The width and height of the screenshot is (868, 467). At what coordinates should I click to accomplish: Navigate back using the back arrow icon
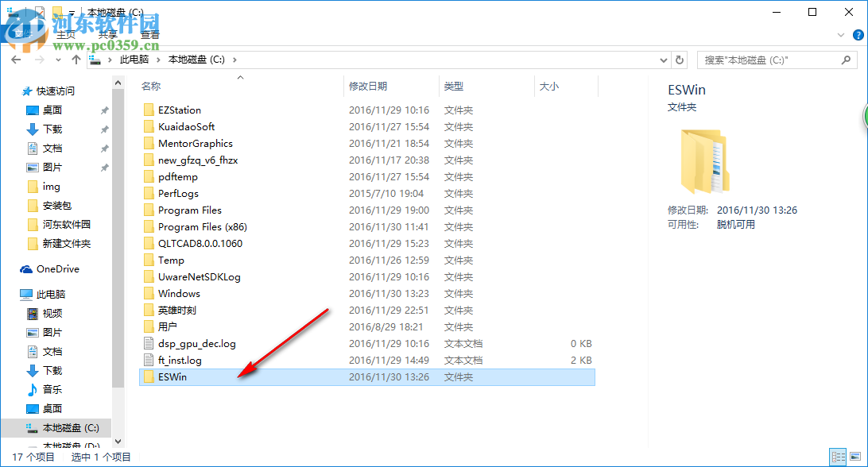[15, 59]
